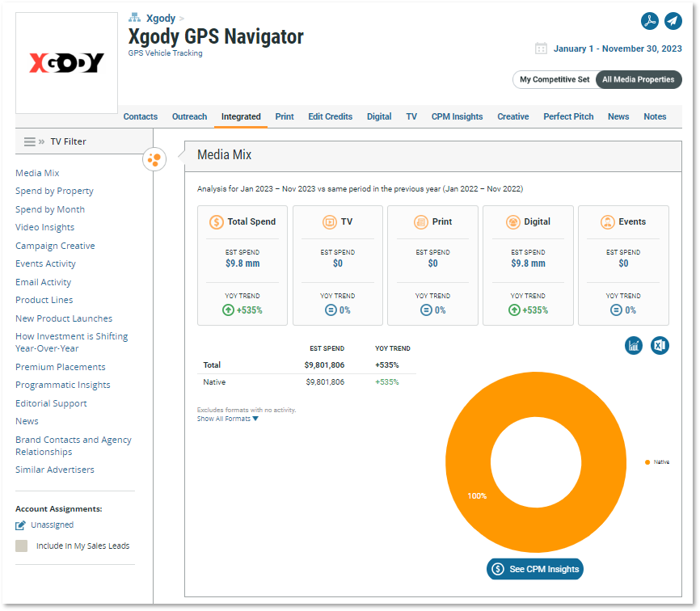Expand the TV Filter panel chevrons
Image resolution: width=700 pixels, height=611 pixels.
(41, 141)
